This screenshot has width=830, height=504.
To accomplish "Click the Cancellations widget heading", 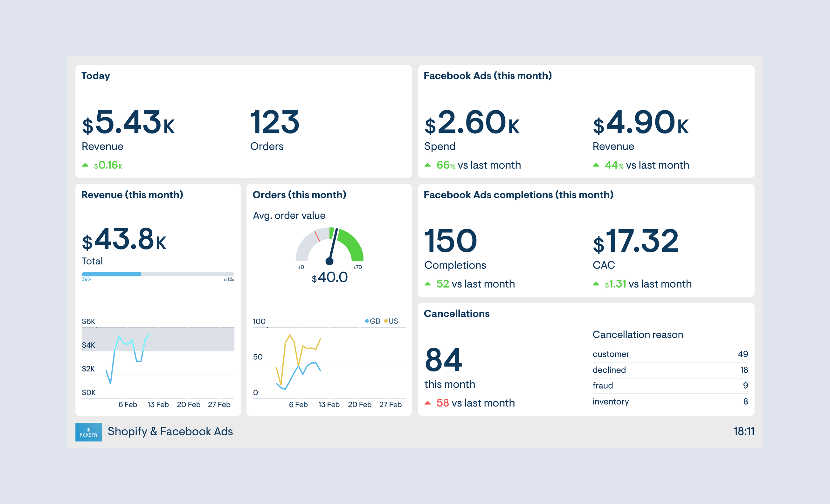I will coord(456,313).
